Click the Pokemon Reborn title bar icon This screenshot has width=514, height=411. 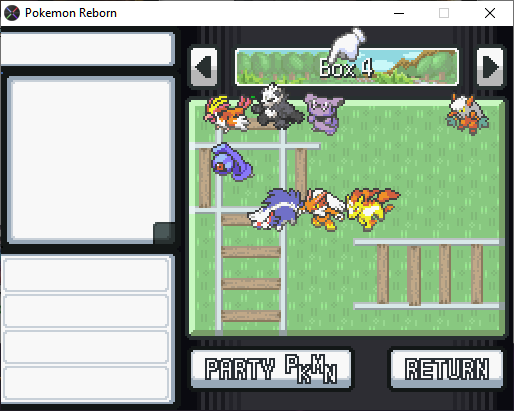[x=12, y=13]
